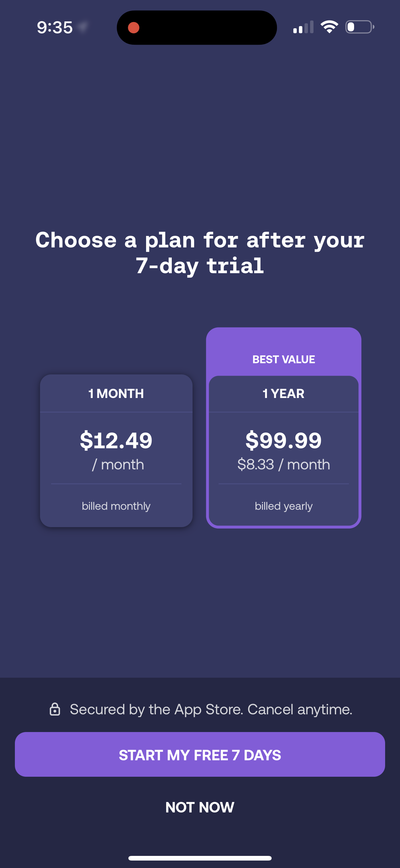
Task: Tap the billed yearly label
Action: point(283,506)
